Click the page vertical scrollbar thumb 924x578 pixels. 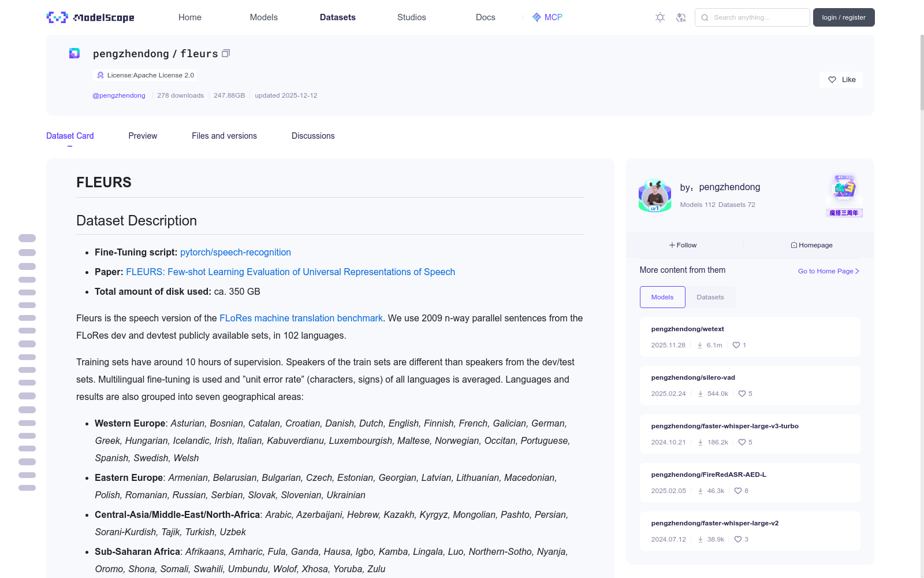[922, 72]
